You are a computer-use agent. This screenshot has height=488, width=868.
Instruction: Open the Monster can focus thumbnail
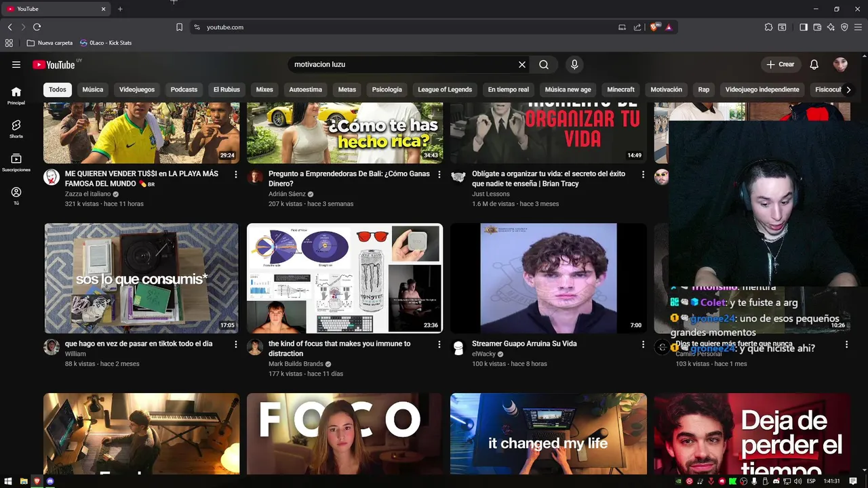click(344, 278)
